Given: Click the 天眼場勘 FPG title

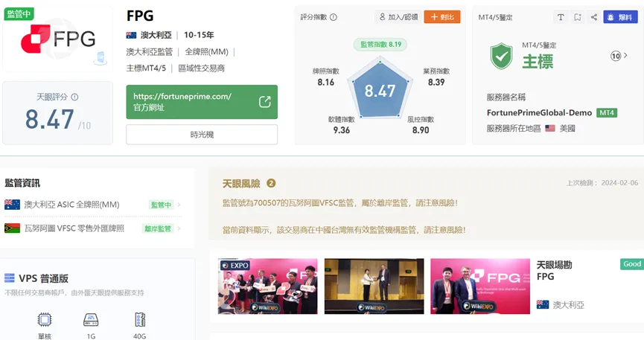Looking at the screenshot, I should [554, 271].
